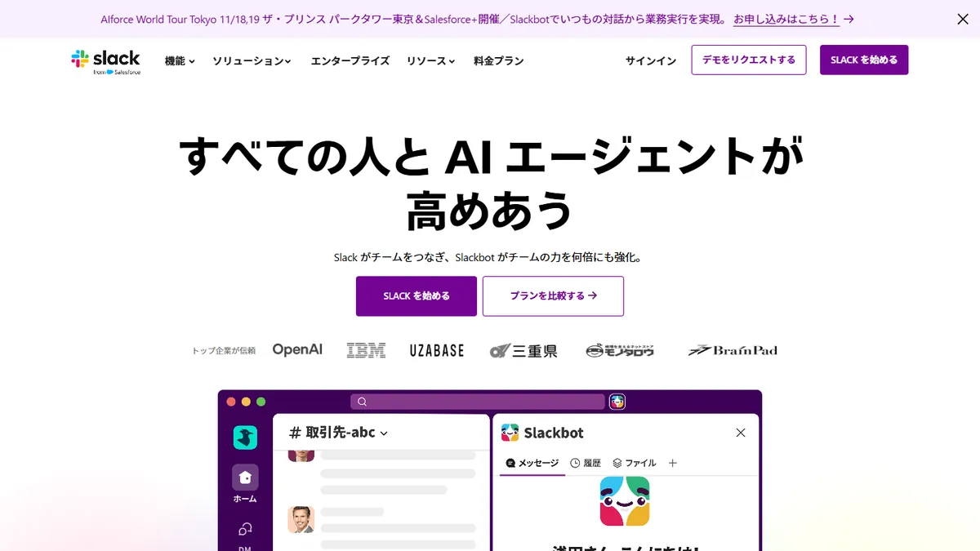Click the プランを比較する button
980x551 pixels.
[x=554, y=295]
